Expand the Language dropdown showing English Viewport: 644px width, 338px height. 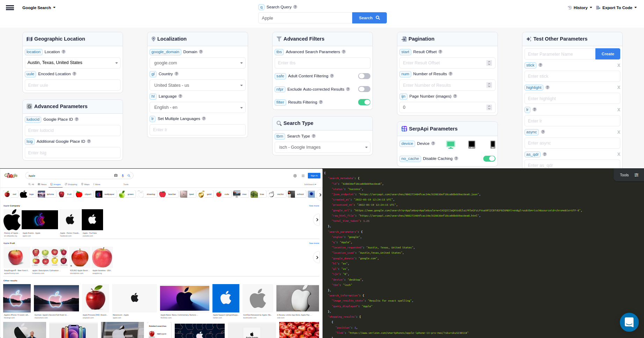[197, 107]
